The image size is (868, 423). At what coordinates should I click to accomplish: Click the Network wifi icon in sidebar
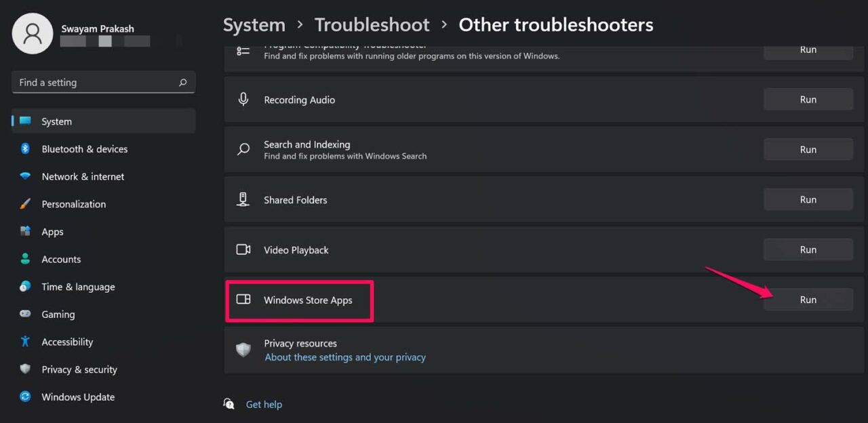pyautogui.click(x=25, y=176)
